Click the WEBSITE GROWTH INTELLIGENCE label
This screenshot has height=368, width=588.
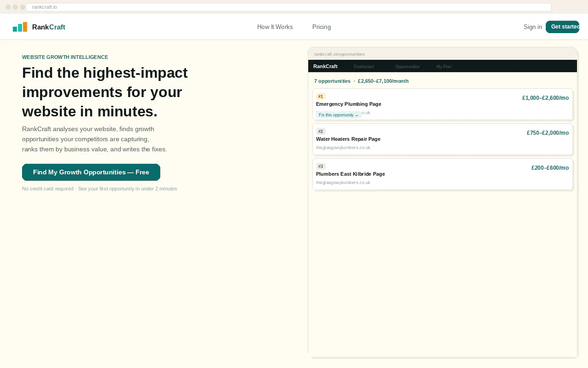(65, 57)
